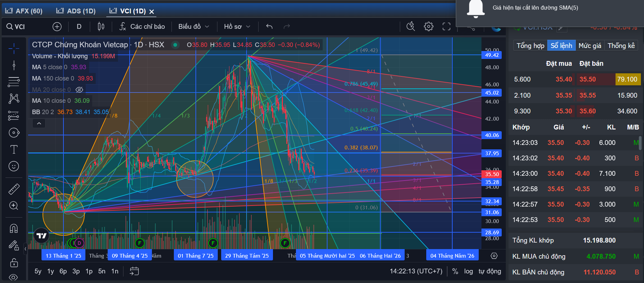
Task: Select the crosshair cursor tool
Action: pyautogui.click(x=14, y=49)
